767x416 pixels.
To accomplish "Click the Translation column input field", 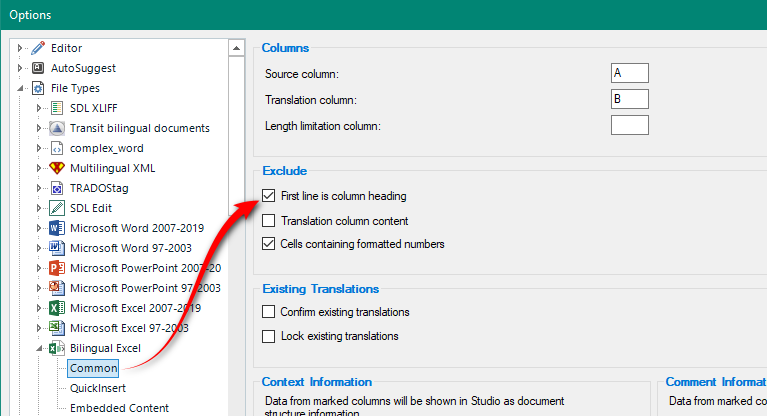I will click(x=630, y=99).
